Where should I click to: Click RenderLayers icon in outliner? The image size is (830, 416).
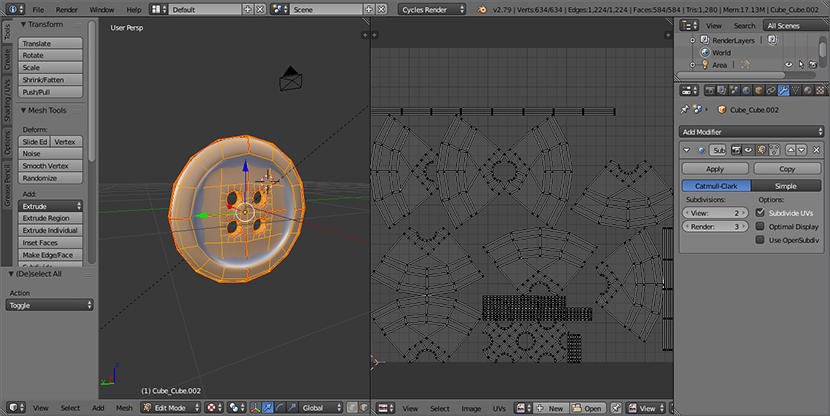coord(705,40)
